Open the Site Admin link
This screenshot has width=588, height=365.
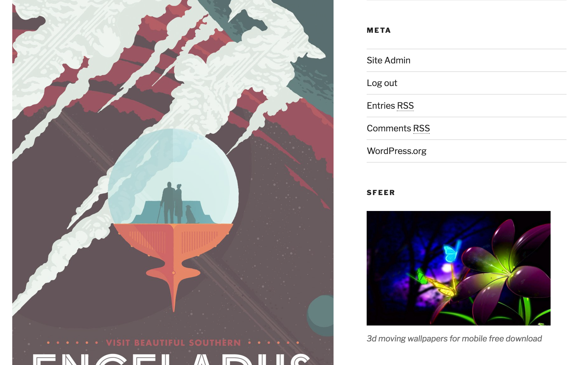pos(388,60)
